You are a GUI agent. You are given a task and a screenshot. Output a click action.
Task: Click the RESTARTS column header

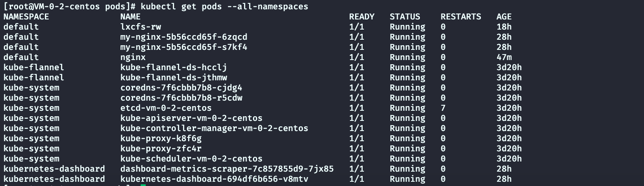pos(461,17)
